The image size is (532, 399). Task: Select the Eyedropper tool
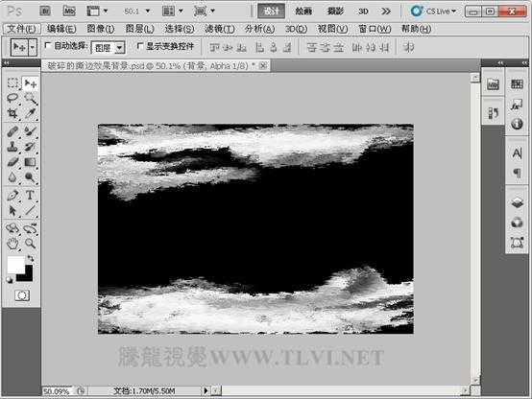pyautogui.click(x=31, y=113)
